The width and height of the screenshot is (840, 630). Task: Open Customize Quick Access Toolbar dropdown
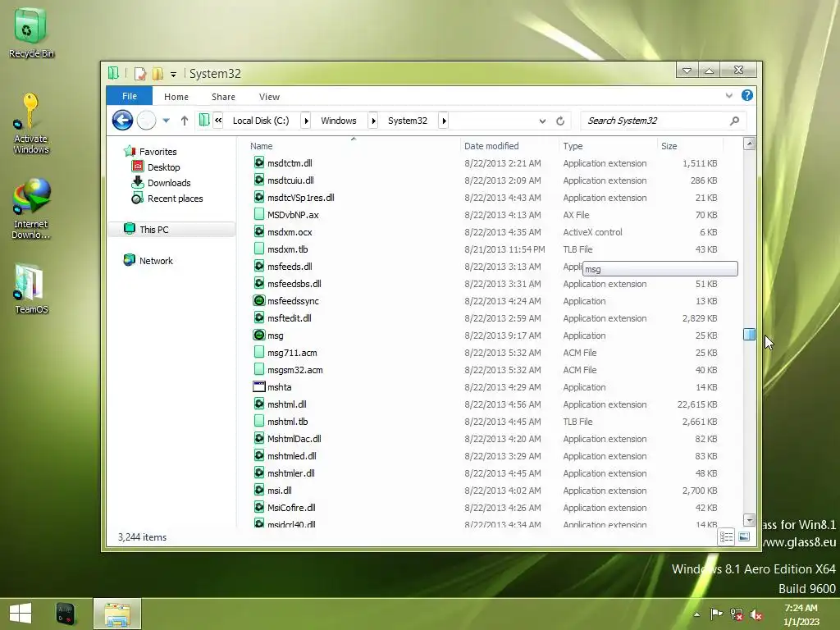(x=173, y=75)
